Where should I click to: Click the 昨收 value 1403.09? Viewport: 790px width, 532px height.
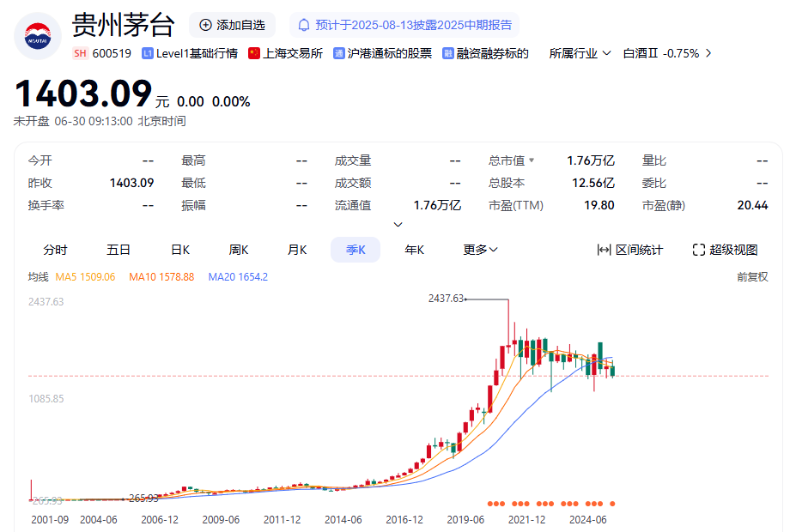tap(131, 183)
